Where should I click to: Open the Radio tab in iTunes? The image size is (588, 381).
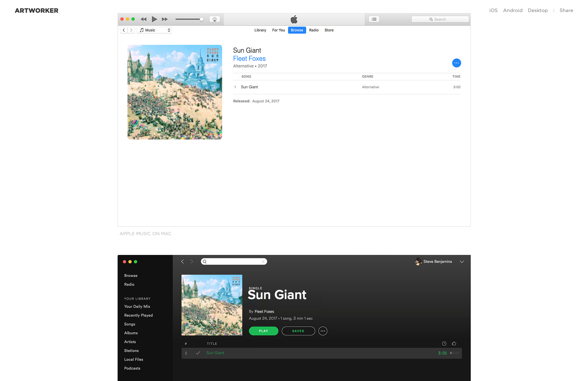(314, 30)
